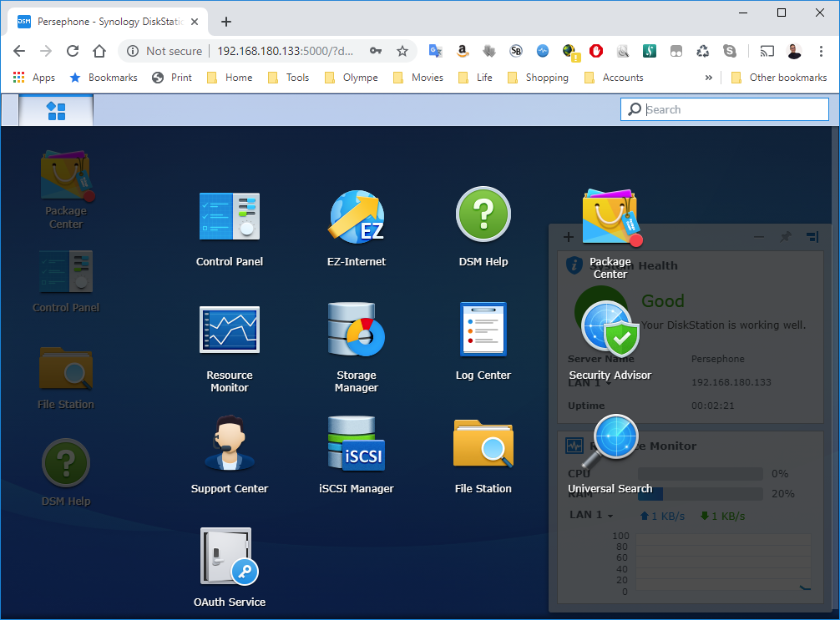
Task: Open the Print bookmark
Action: (171, 78)
